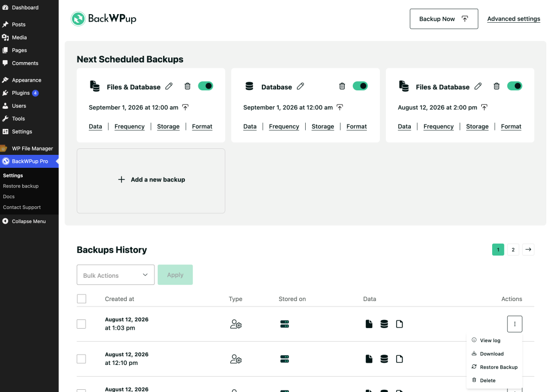
Task: Run August 12 2:00 pm backup now arrow
Action: coord(484,107)
